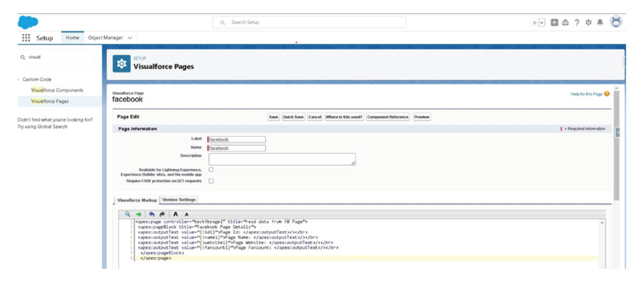This screenshot has height=282, width=644.
Task: Open the Object Manager tab
Action: point(105,38)
